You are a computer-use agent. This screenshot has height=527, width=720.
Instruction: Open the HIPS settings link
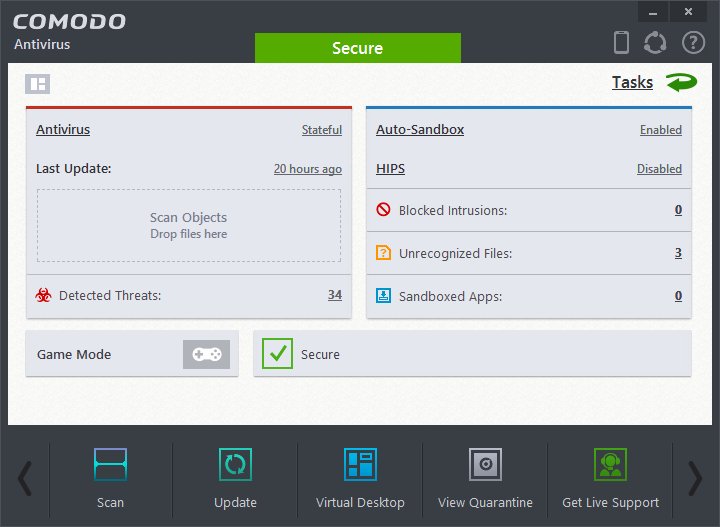tap(390, 169)
